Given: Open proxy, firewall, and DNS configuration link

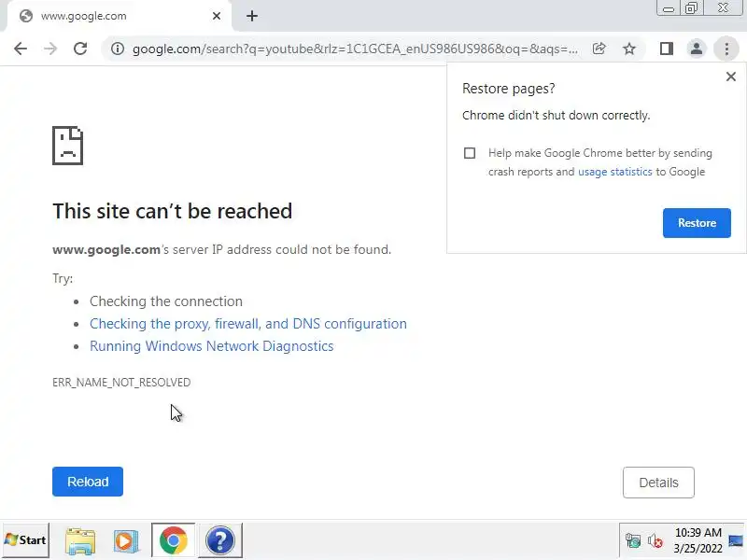Looking at the screenshot, I should pos(248,324).
